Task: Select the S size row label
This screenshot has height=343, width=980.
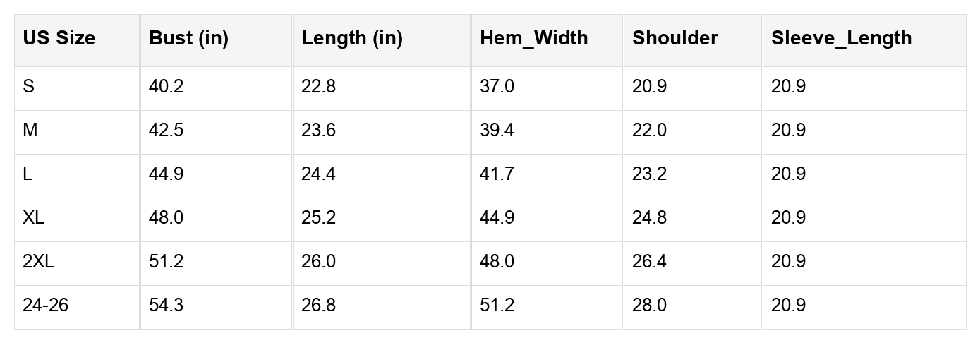Action: click(28, 87)
